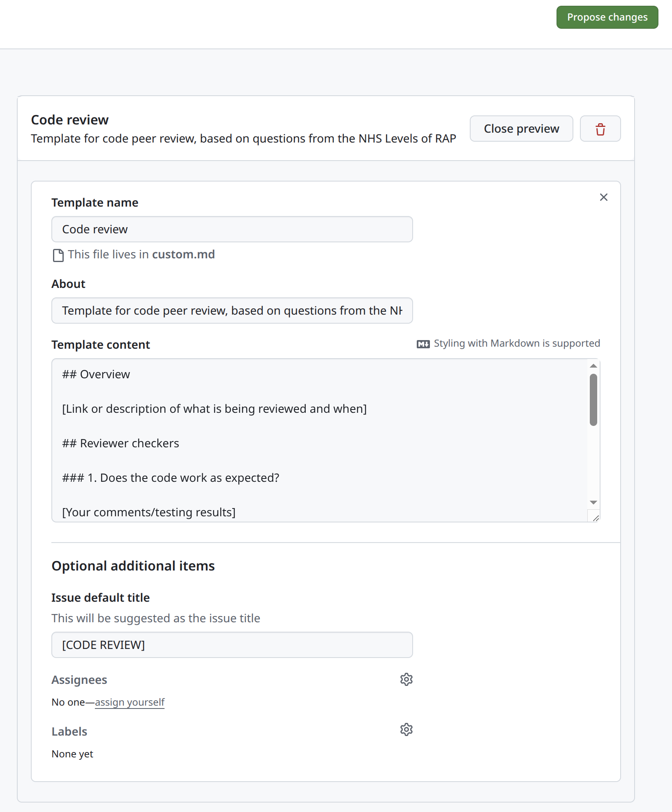Viewport: 672px width, 812px height.
Task: Click the template content scrollbar up arrow
Action: tap(593, 366)
